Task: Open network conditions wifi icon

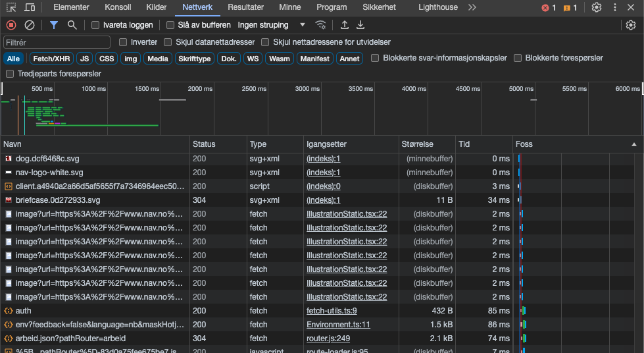Action: [321, 25]
